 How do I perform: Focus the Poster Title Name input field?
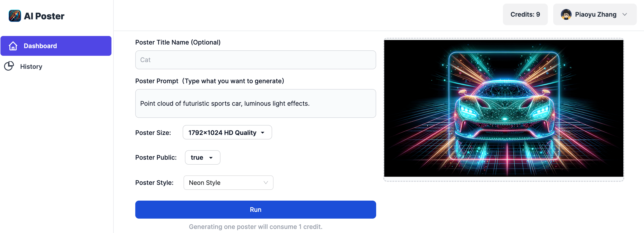(x=255, y=60)
